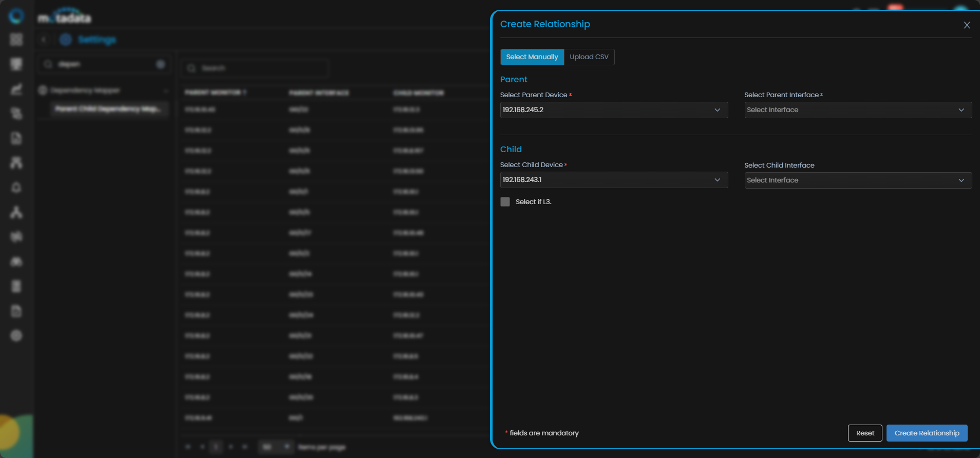Screen dimensions: 980x458
Task: Open the Select Child Device dropdown
Action: pos(614,180)
